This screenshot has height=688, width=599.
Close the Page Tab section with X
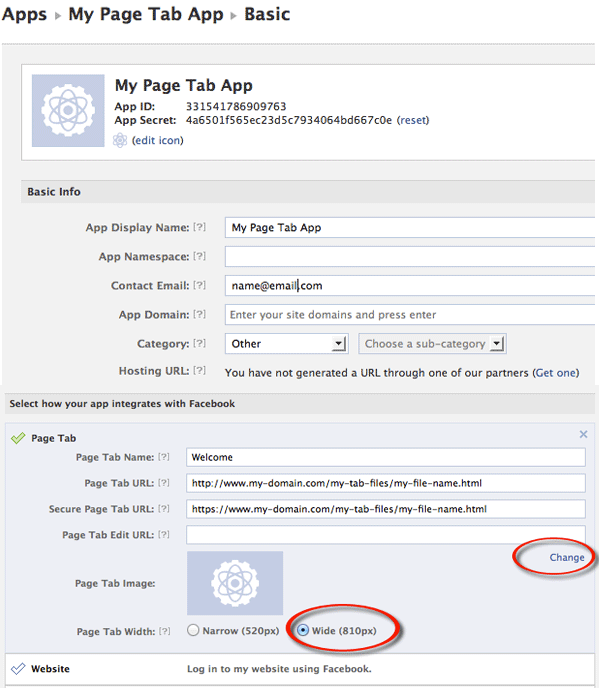(583, 434)
